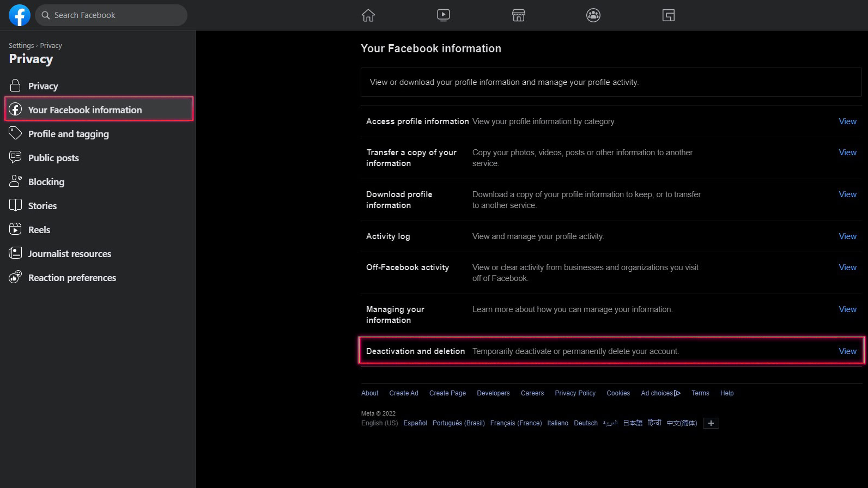Viewport: 868px width, 488px height.
Task: Click the person-block icon for Blocking
Action: click(x=15, y=181)
